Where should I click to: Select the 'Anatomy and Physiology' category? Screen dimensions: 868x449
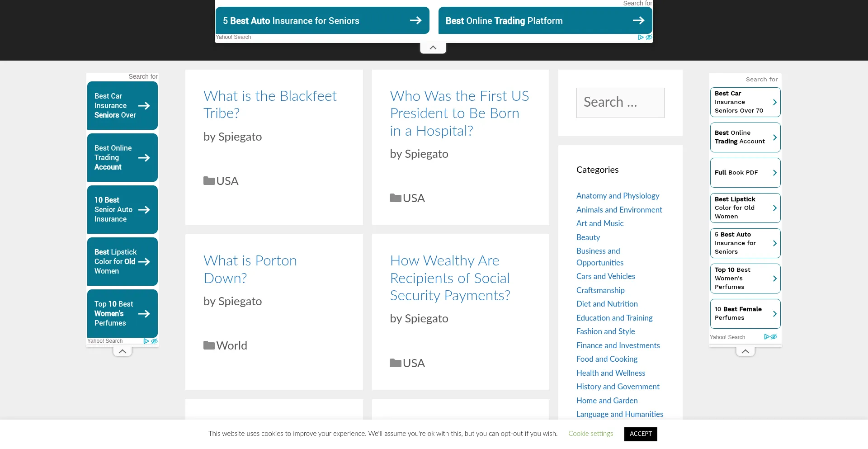618,196
